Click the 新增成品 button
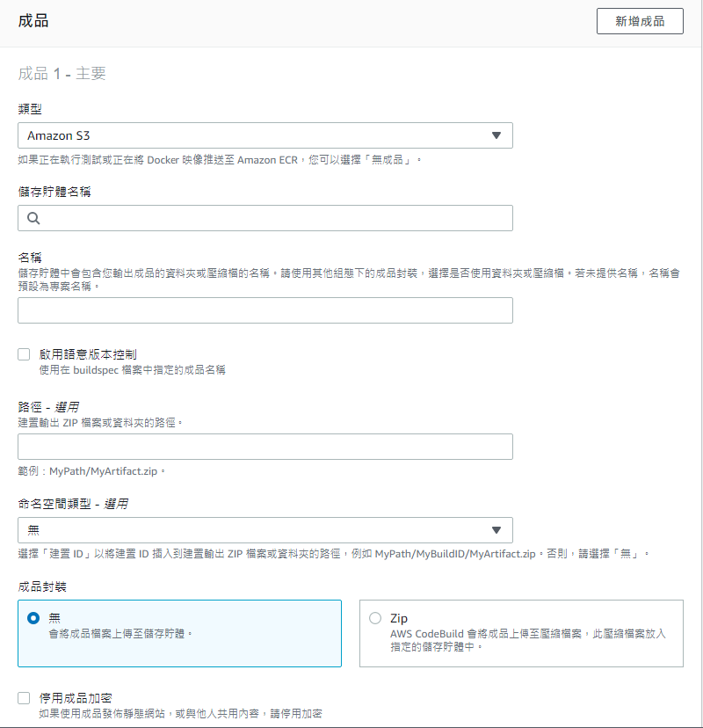This screenshot has width=703, height=728. click(640, 21)
